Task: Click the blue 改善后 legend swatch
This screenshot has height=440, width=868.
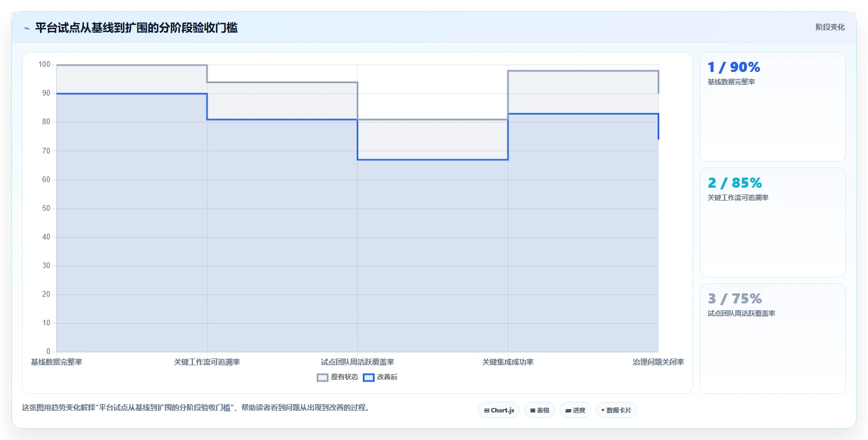Action: [368, 378]
